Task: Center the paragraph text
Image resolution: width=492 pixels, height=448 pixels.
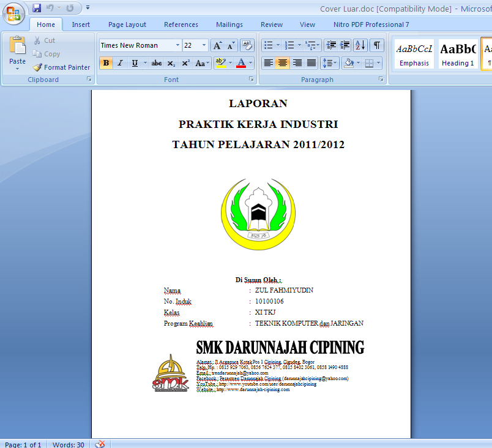Action: [x=282, y=63]
